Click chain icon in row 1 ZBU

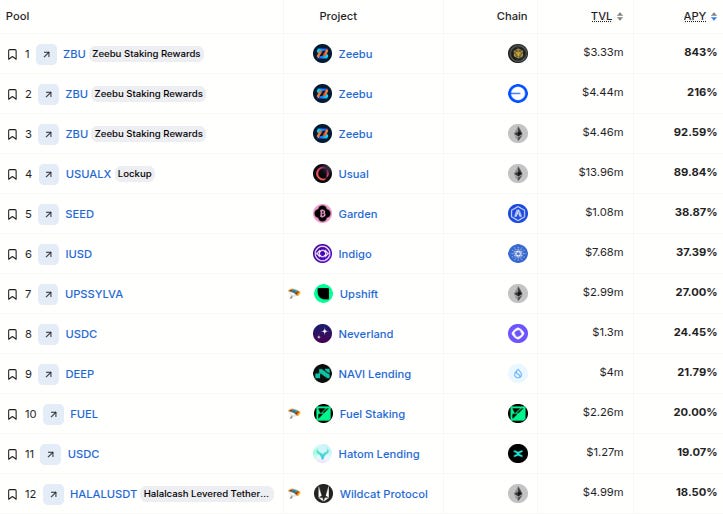(518, 53)
